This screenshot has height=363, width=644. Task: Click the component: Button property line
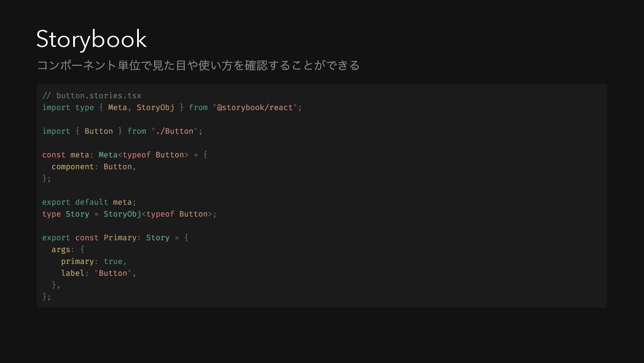[94, 167]
